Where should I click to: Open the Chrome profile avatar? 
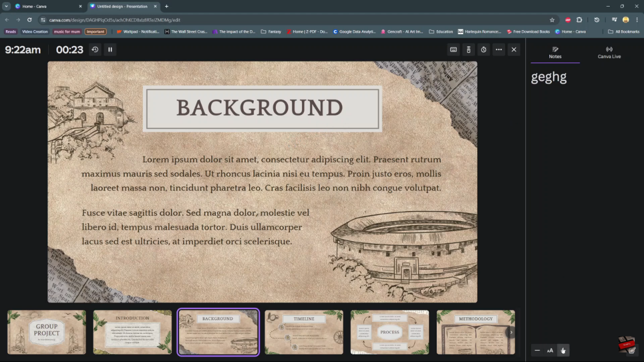tap(626, 20)
